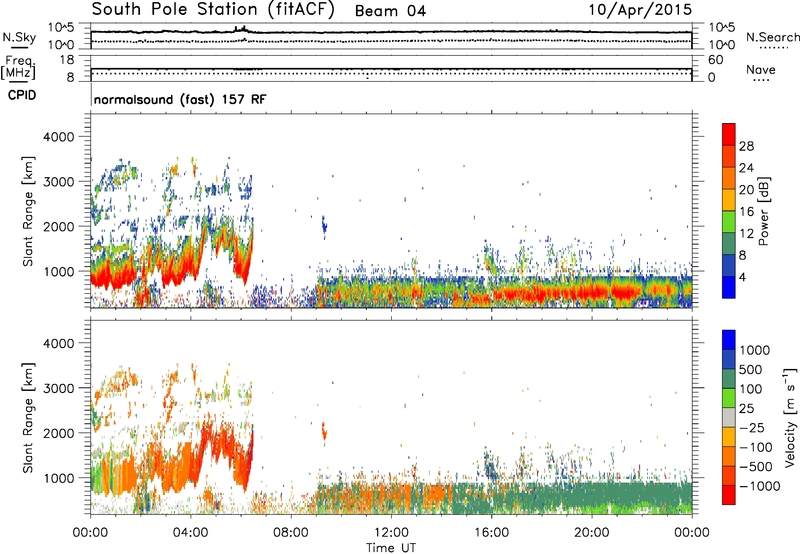The image size is (800, 554).
Task: Click Slant Range label of velocity panel
Action: click(x=28, y=417)
